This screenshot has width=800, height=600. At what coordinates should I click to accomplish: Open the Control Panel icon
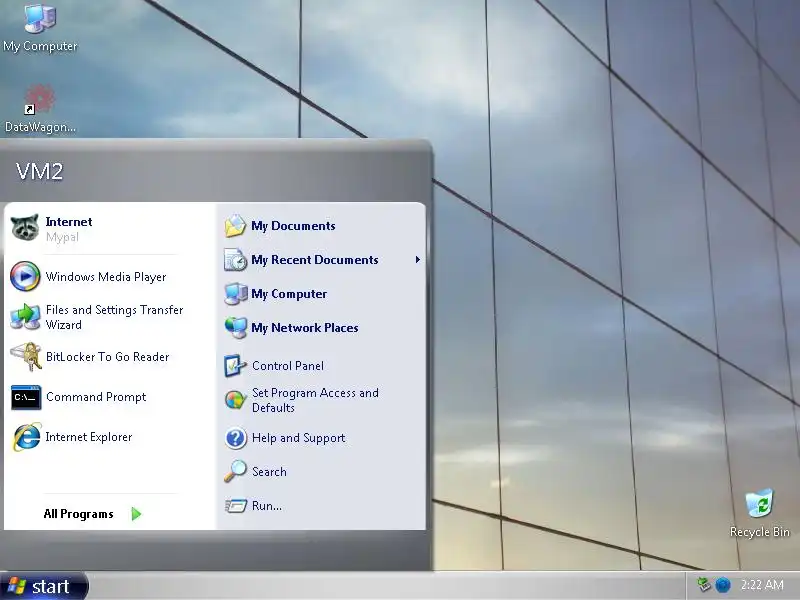point(235,366)
